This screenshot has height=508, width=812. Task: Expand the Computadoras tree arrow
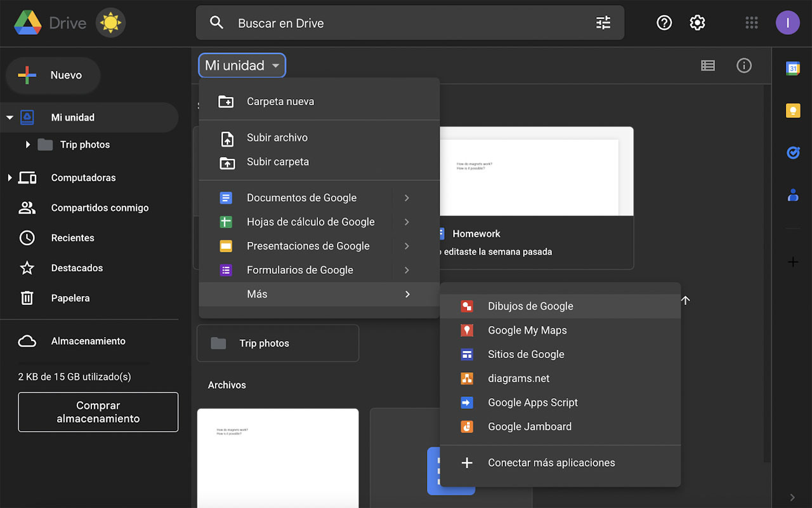point(10,178)
